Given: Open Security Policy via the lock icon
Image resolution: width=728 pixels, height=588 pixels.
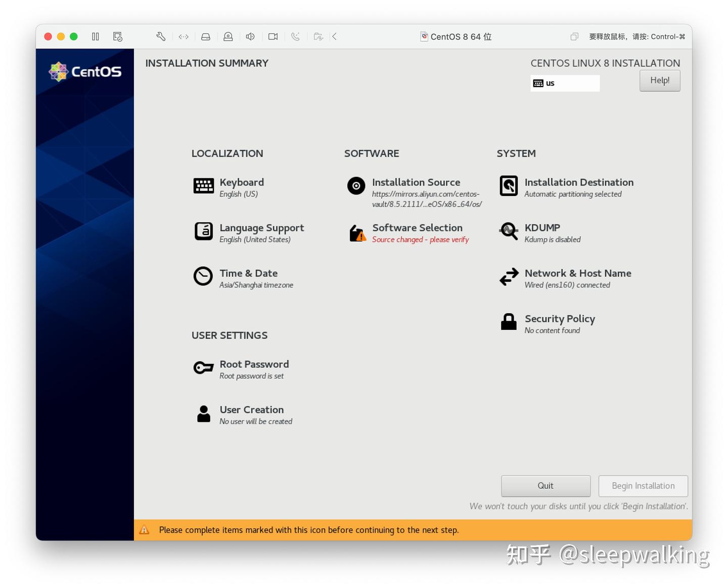Looking at the screenshot, I should [509, 322].
